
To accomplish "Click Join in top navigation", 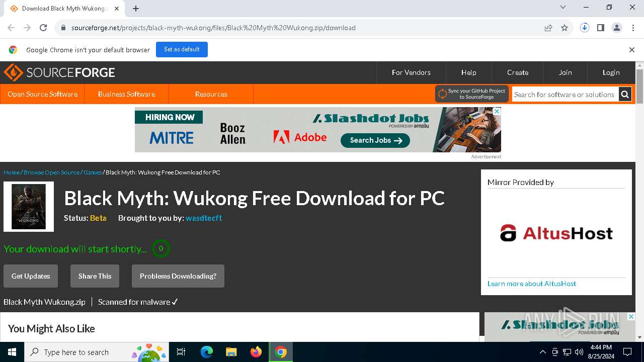I will click(x=566, y=73).
